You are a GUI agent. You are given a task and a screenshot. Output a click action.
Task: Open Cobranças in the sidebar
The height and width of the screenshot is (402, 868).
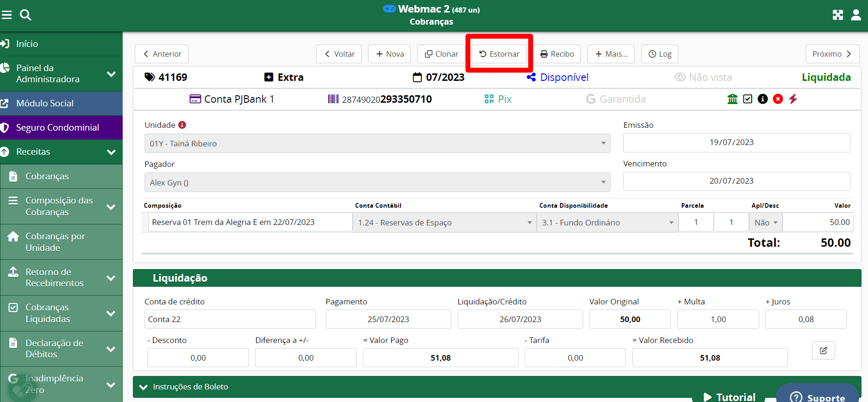pos(47,176)
